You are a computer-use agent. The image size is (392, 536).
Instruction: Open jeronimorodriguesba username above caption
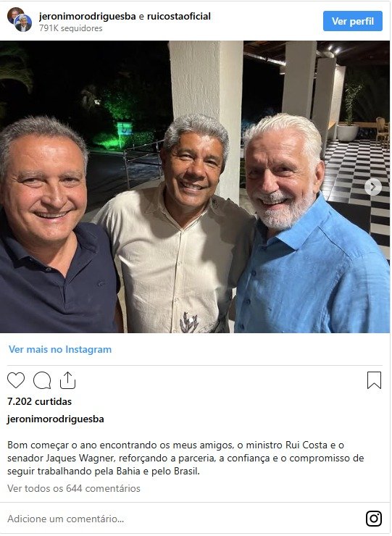click(x=55, y=419)
